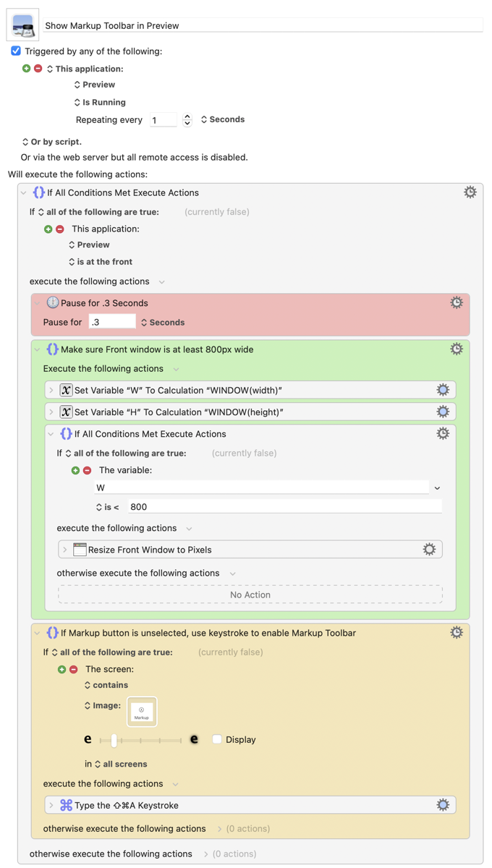Open the 'is at the front' condition menu

(x=100, y=262)
